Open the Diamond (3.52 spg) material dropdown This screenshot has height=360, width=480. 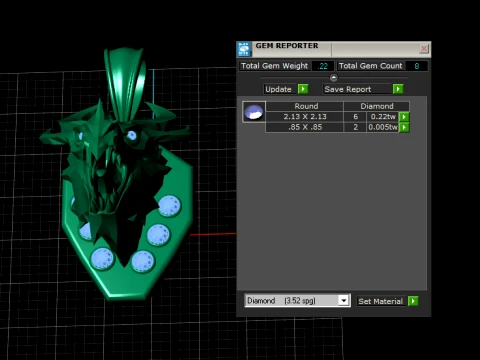297,301
